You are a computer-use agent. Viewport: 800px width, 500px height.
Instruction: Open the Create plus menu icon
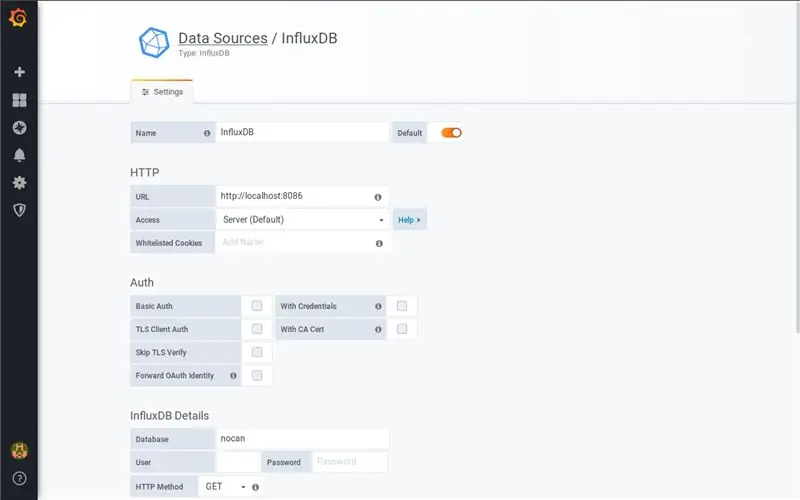19,72
